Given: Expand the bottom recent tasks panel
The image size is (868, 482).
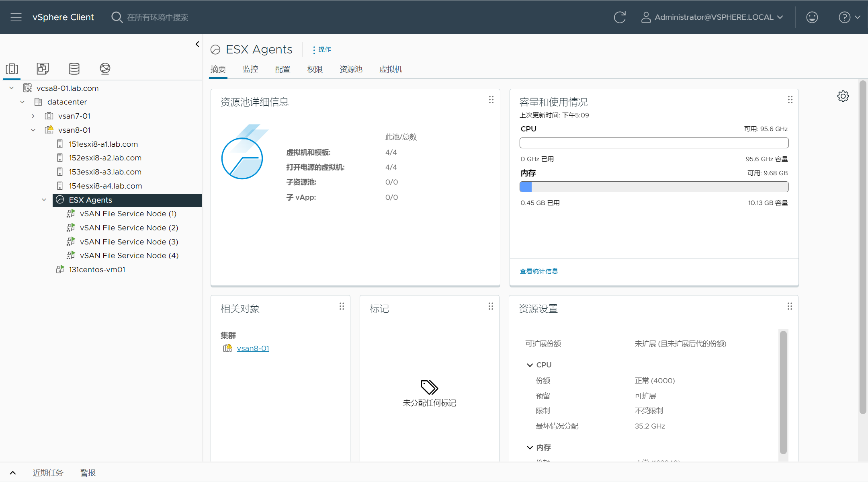Looking at the screenshot, I should coord(13,473).
